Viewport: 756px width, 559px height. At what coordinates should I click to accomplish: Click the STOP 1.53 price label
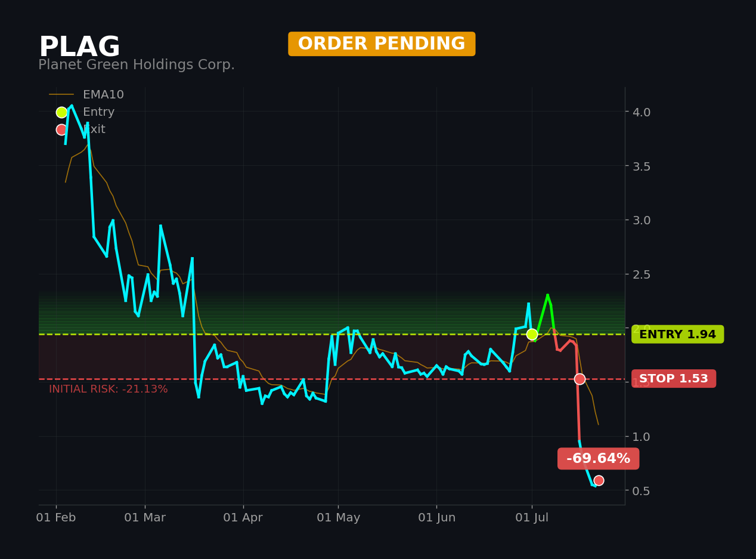click(674, 379)
